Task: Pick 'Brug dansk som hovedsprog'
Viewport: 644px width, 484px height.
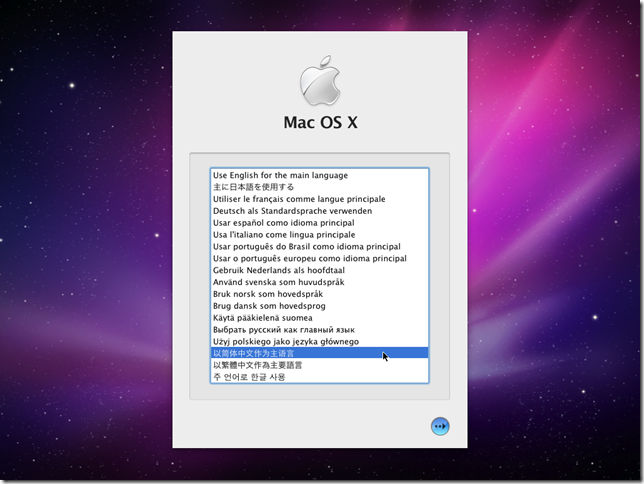Action: coord(320,306)
